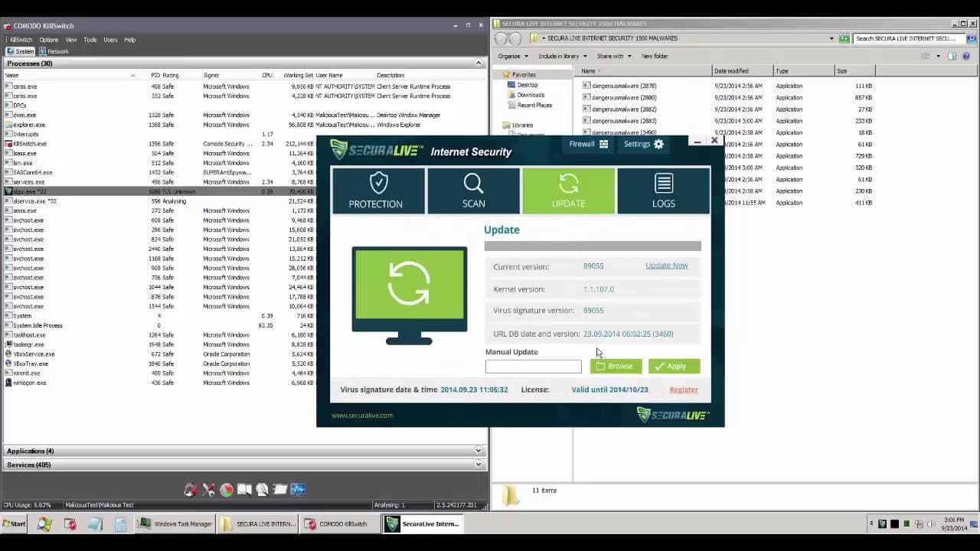This screenshot has width=980, height=551.
Task: Collapse the Processes (30) section
Action: coord(478,63)
